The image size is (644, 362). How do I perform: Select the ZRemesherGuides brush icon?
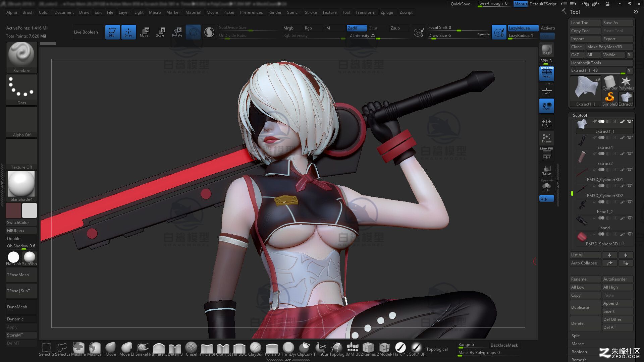[x=368, y=349]
